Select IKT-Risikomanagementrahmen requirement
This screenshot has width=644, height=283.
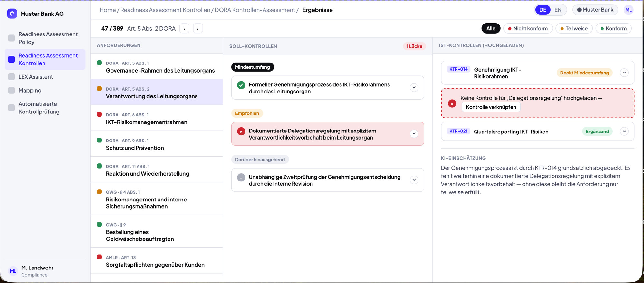pos(157,118)
